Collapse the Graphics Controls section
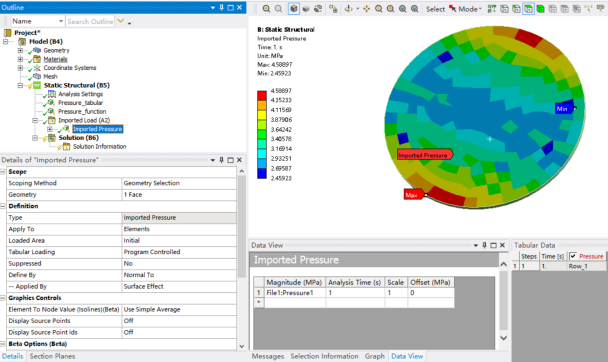The width and height of the screenshot is (608, 362). point(3,298)
